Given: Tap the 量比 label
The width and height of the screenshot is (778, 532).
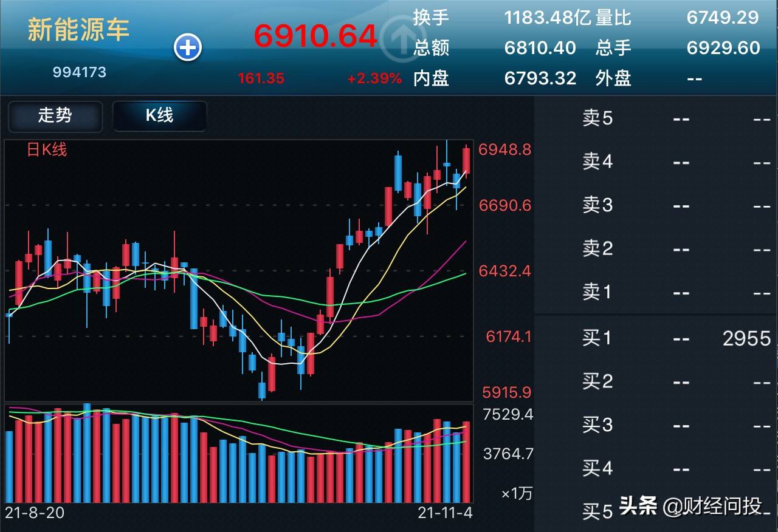Looking at the screenshot, I should click(x=613, y=17).
